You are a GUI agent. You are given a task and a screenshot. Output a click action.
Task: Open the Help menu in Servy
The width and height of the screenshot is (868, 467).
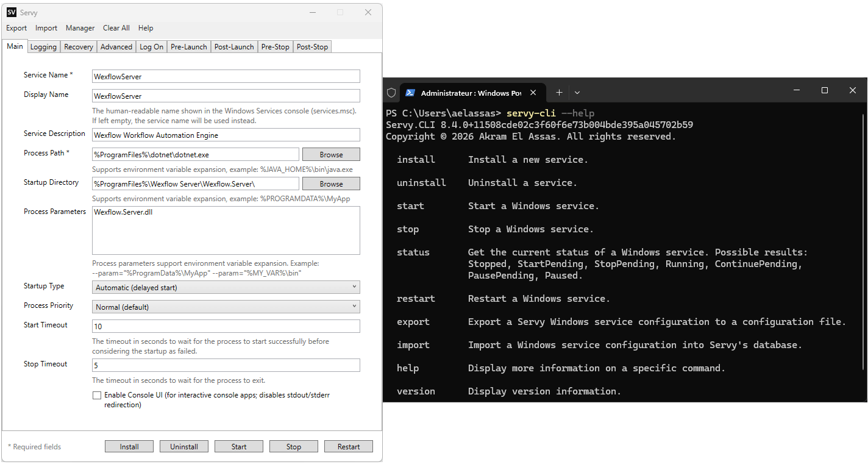[x=146, y=28]
